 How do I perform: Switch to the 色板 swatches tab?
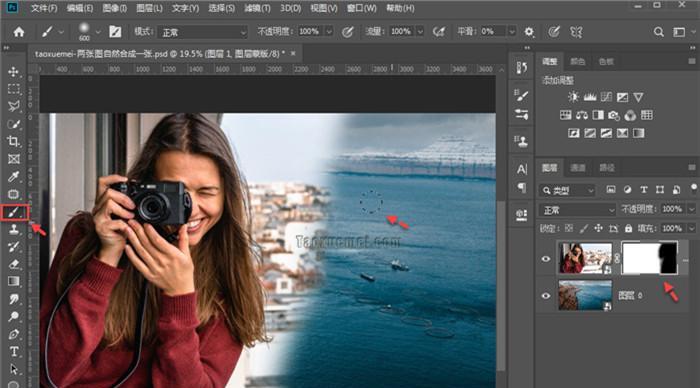pos(606,62)
